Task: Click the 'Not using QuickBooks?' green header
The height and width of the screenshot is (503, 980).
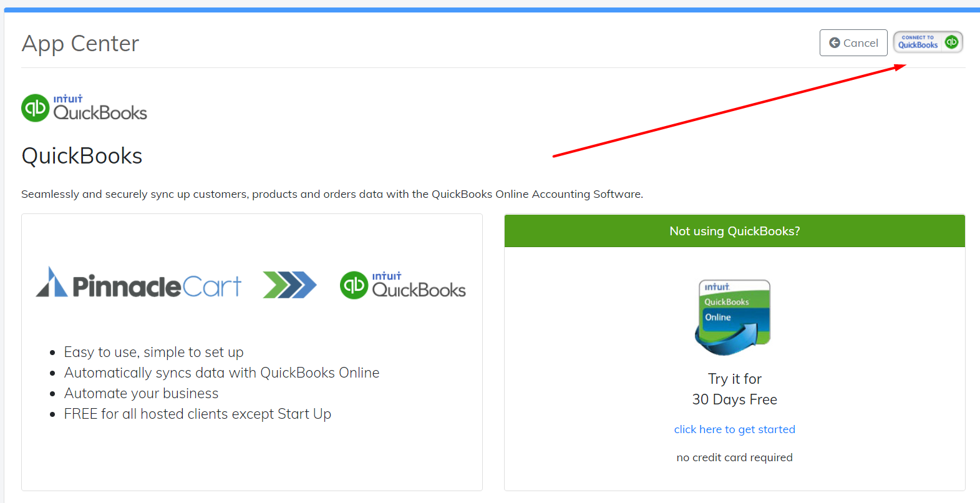Action: pos(734,231)
